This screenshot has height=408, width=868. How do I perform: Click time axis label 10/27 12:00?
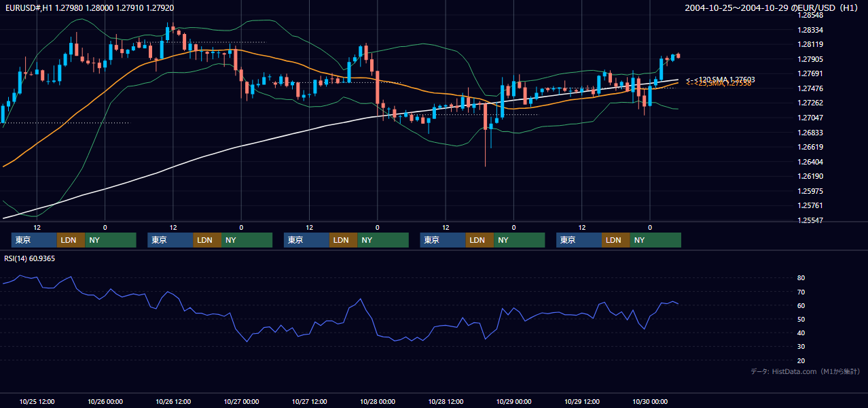pos(310,401)
